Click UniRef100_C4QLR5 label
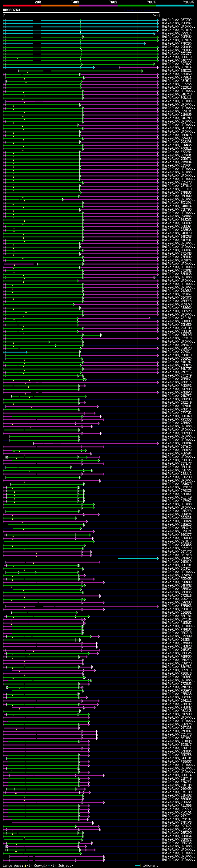Image resolution: width=197 pixels, height=868 pixels. 177,335
